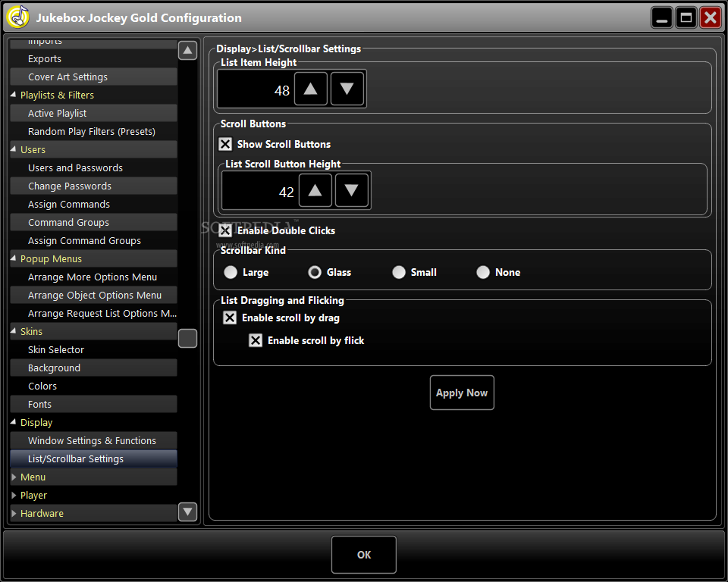Choose Small scrollbar kind
Image resolution: width=728 pixels, height=582 pixels.
coord(399,272)
